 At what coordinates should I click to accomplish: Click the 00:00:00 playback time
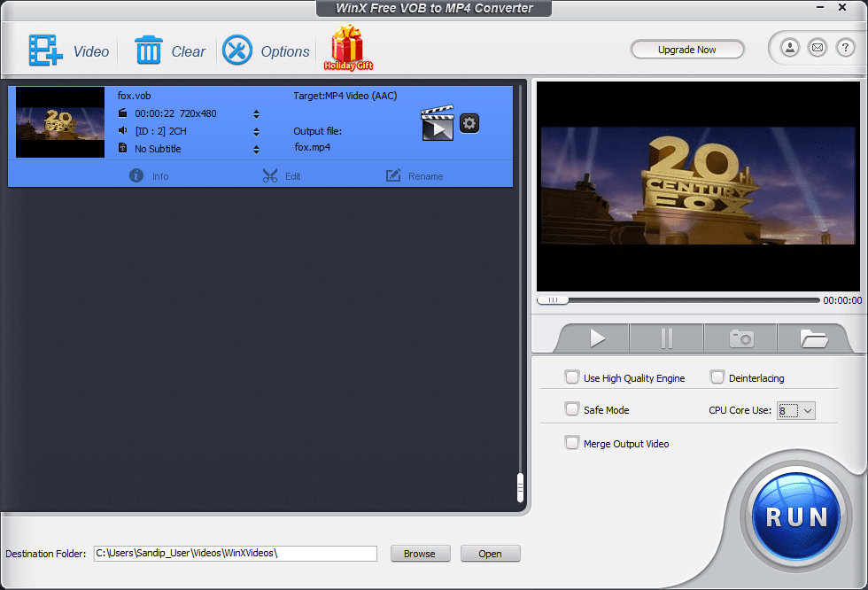point(842,300)
